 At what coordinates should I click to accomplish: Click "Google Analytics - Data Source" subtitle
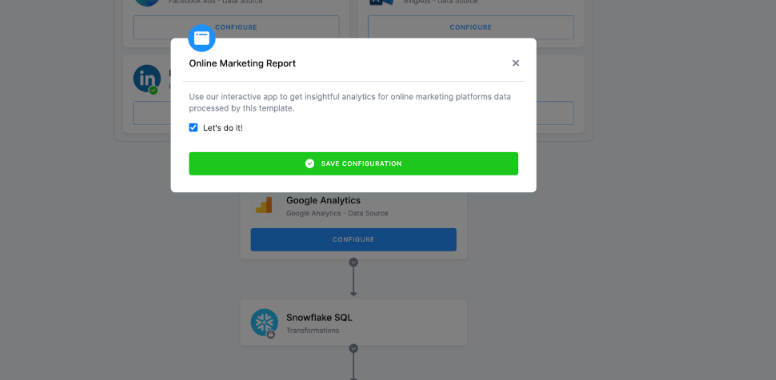(337, 213)
